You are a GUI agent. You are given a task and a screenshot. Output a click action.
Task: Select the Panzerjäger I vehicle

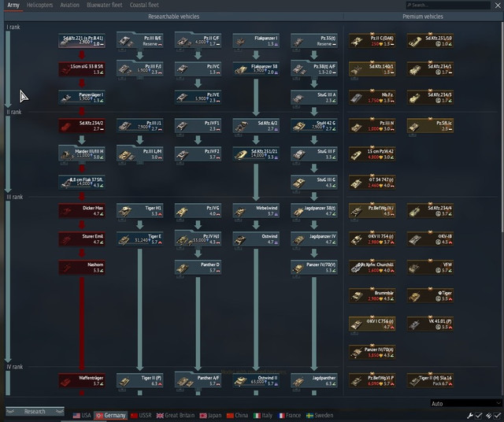click(x=82, y=98)
